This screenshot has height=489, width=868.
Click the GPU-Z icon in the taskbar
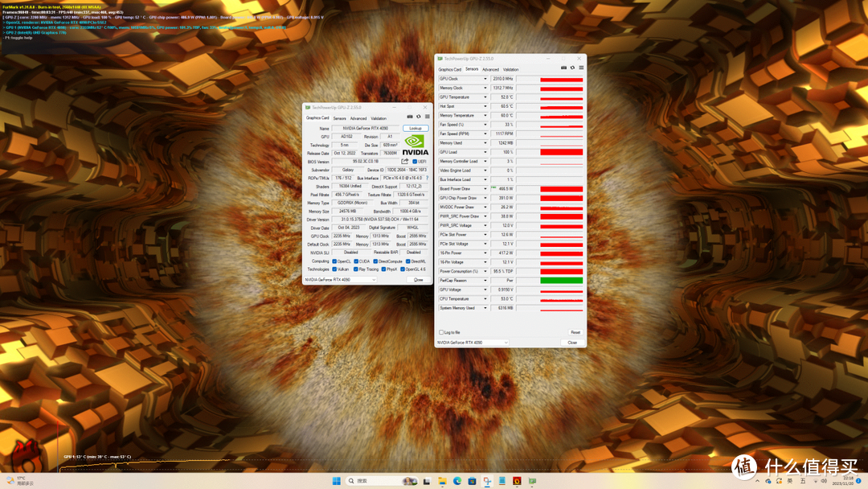pyautogui.click(x=532, y=481)
